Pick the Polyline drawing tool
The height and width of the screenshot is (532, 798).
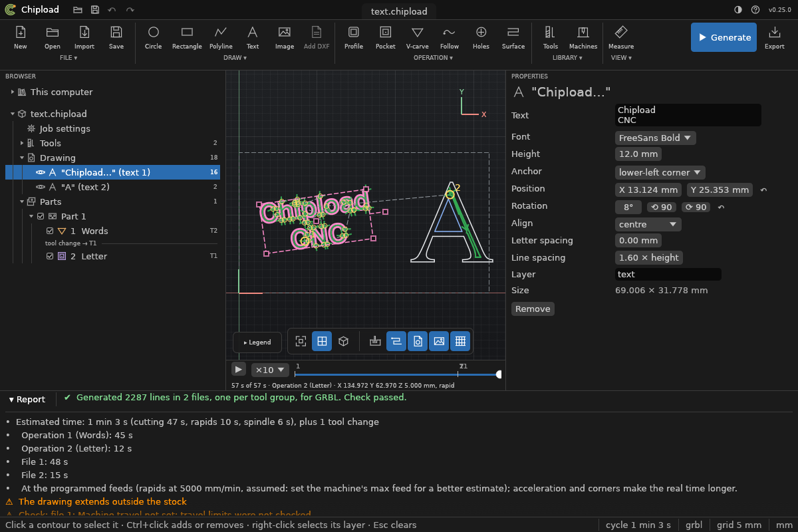(x=221, y=37)
